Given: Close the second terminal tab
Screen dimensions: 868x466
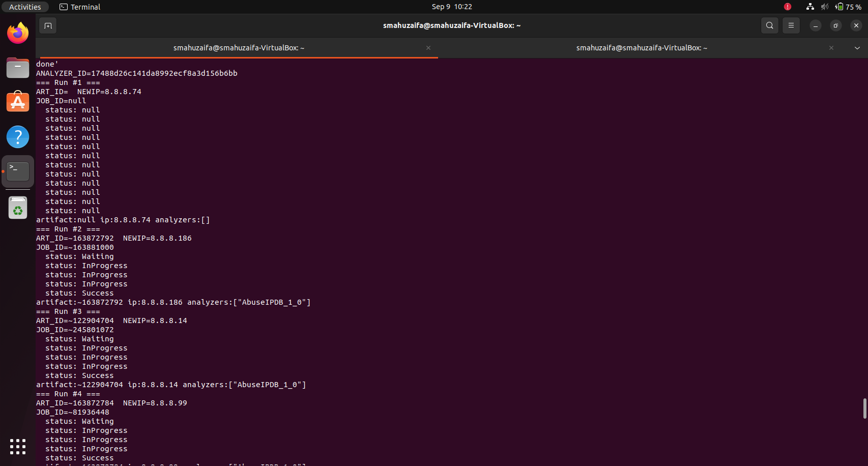Looking at the screenshot, I should [831, 48].
